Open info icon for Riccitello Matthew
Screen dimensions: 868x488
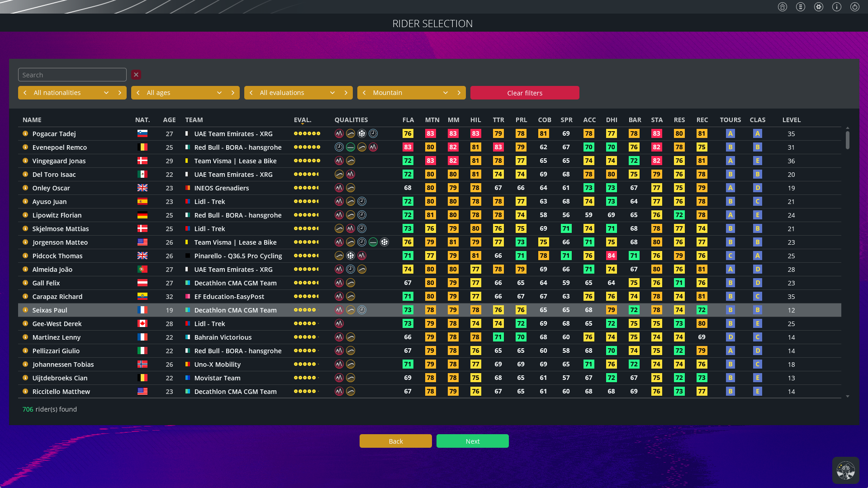click(x=25, y=391)
